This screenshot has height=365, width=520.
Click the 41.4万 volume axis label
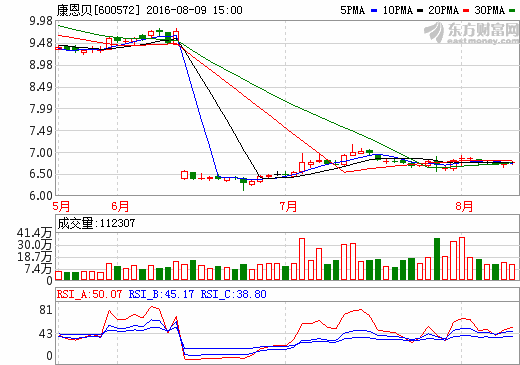[x=34, y=232]
